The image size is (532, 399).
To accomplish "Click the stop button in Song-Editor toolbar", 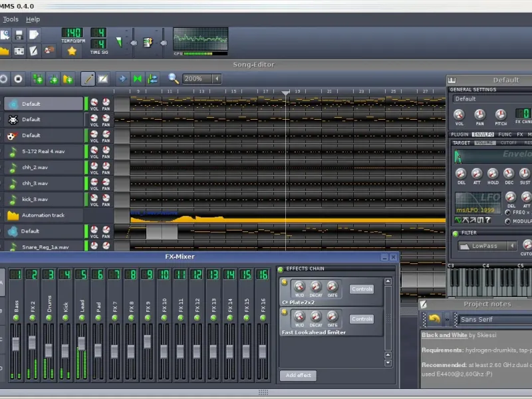I will (18, 78).
